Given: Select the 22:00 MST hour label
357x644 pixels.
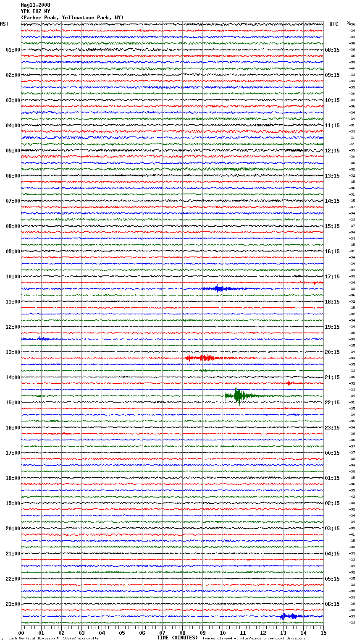Looking at the screenshot, I should [13, 579].
